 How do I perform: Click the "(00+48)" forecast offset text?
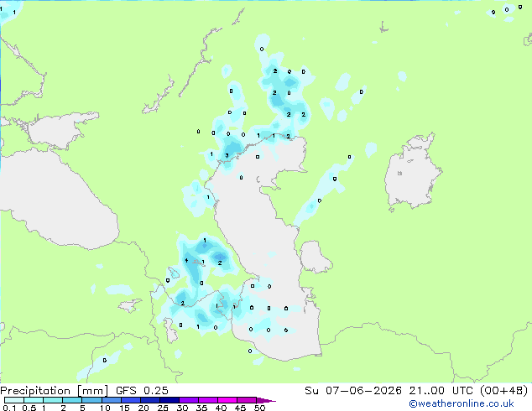[x=503, y=391]
